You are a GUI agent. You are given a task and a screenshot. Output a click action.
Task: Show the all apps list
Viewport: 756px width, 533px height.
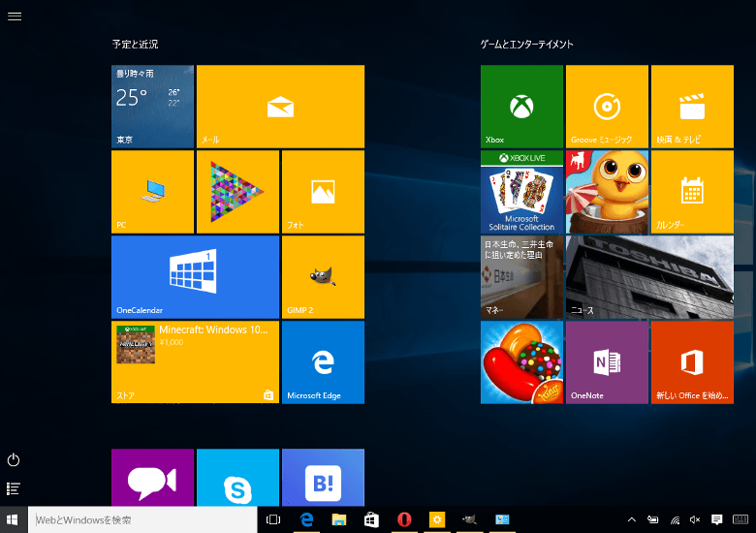14,488
